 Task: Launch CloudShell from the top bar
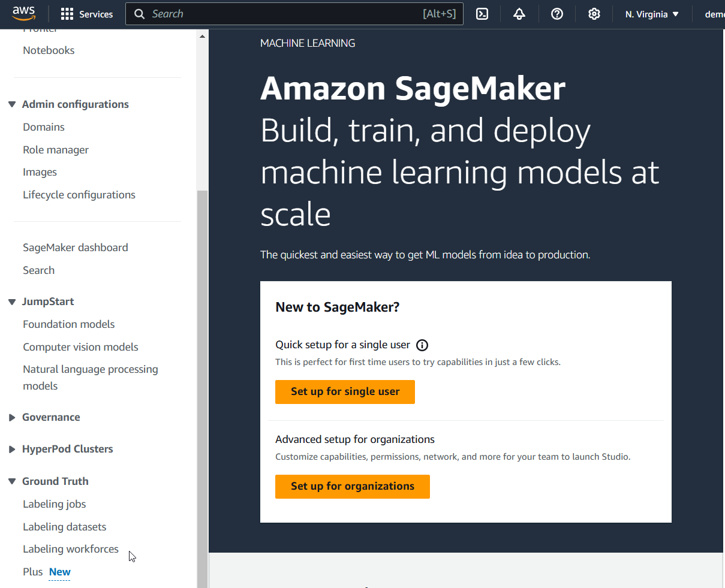pos(482,14)
